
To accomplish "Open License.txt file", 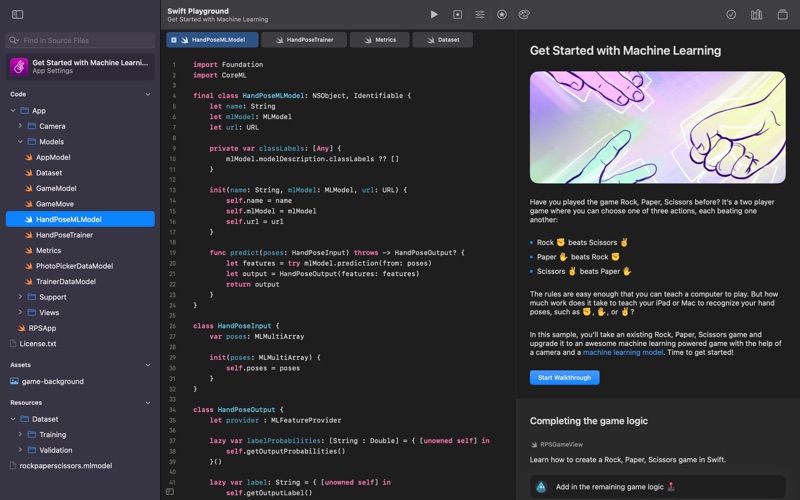I will [x=38, y=344].
